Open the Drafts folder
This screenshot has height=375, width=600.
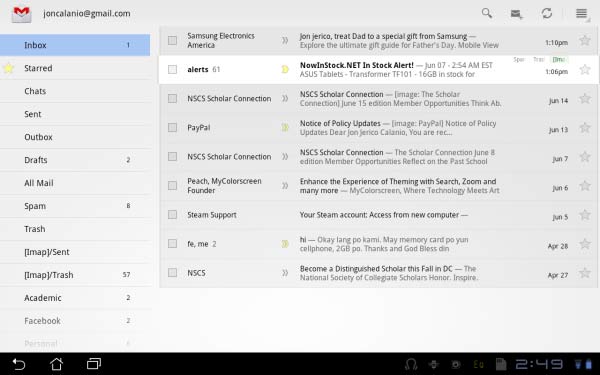click(x=75, y=160)
